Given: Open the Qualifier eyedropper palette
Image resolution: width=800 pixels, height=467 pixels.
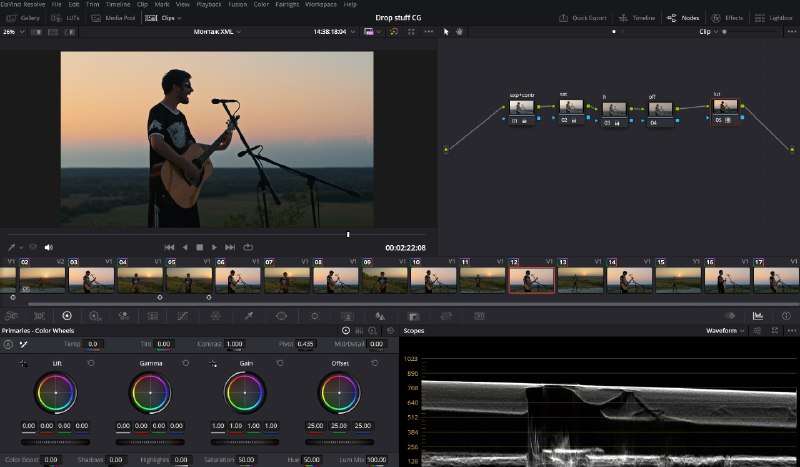Looking at the screenshot, I should click(249, 316).
